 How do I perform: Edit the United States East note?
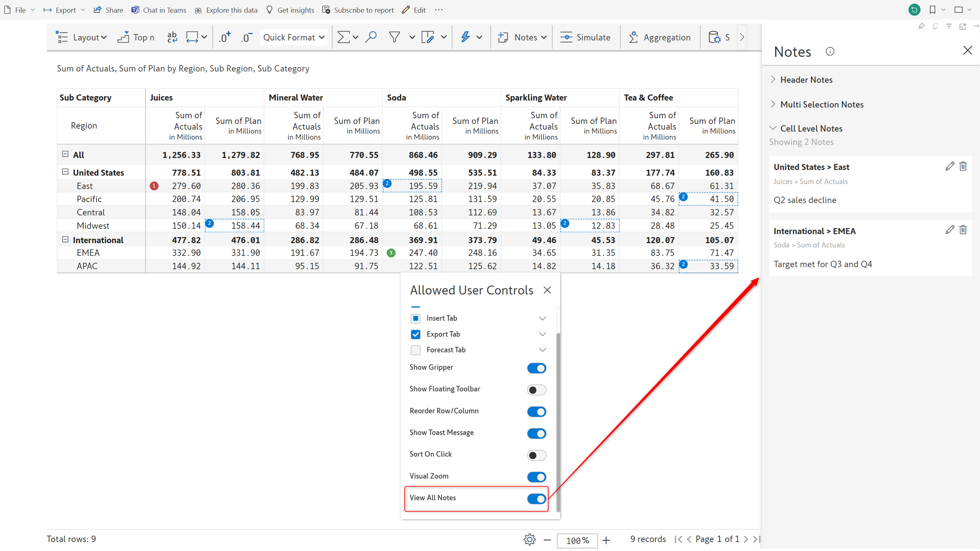pos(949,167)
